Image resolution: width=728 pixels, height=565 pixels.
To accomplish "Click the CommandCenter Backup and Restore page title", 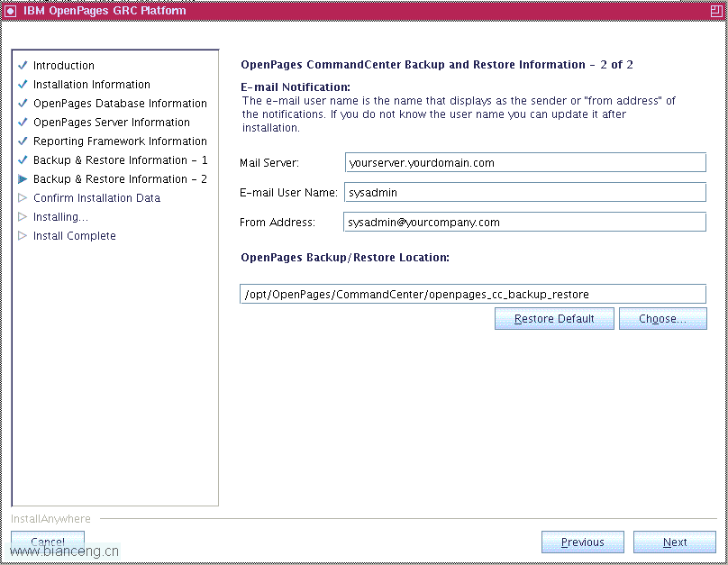I will click(437, 65).
